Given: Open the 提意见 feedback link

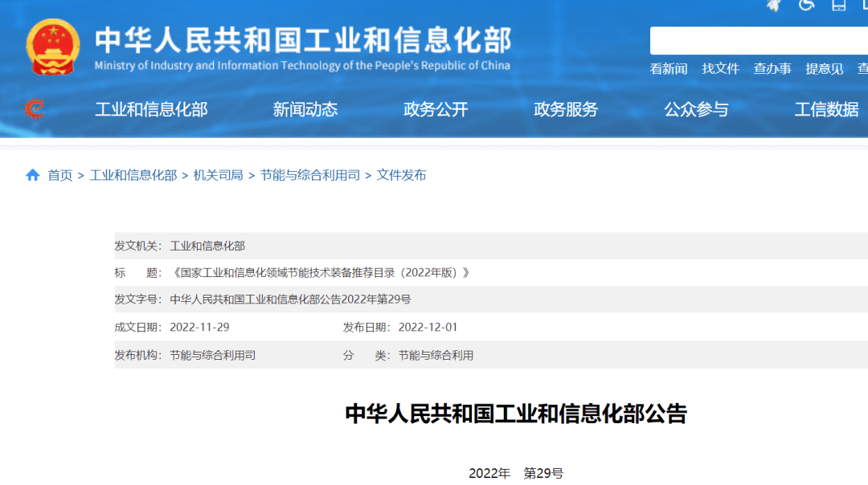Looking at the screenshot, I should coord(825,69).
